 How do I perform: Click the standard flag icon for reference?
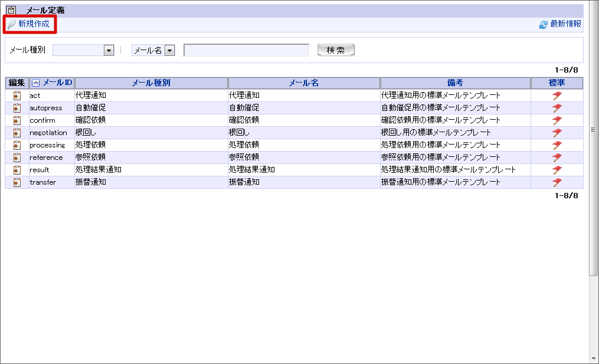coord(557,158)
